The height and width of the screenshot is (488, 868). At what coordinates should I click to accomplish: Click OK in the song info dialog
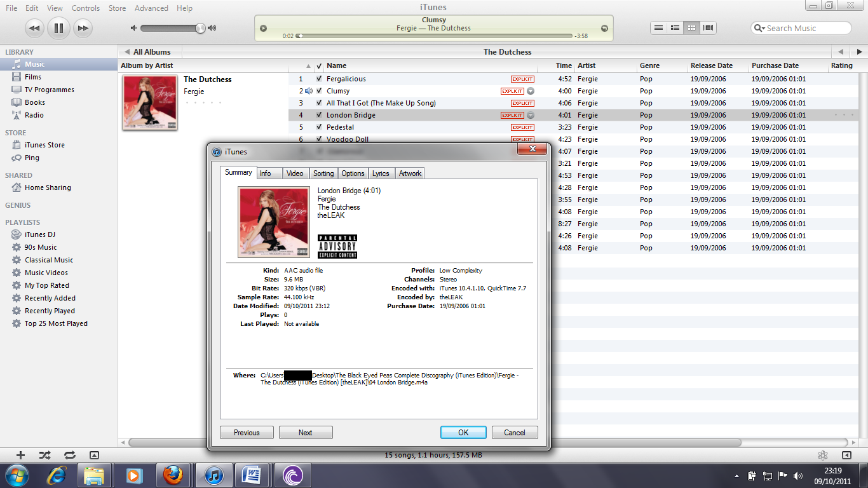pos(463,433)
